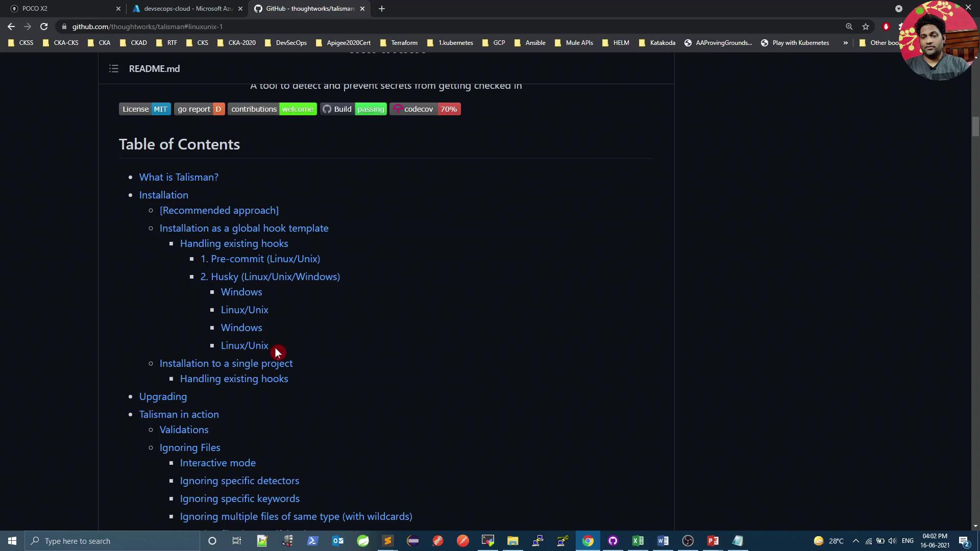
Task: Open a new browser tab
Action: (x=382, y=9)
